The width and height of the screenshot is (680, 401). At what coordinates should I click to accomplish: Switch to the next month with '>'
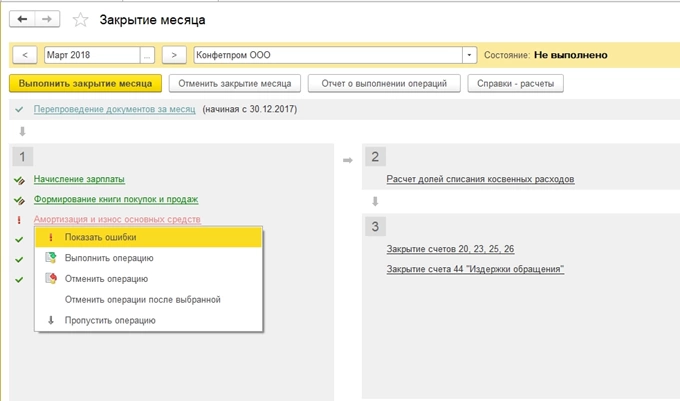tap(174, 55)
